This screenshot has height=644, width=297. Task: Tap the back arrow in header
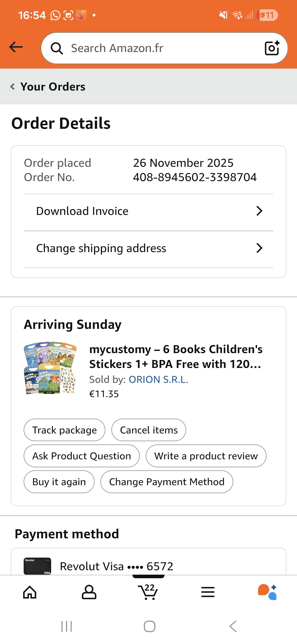pyautogui.click(x=16, y=47)
